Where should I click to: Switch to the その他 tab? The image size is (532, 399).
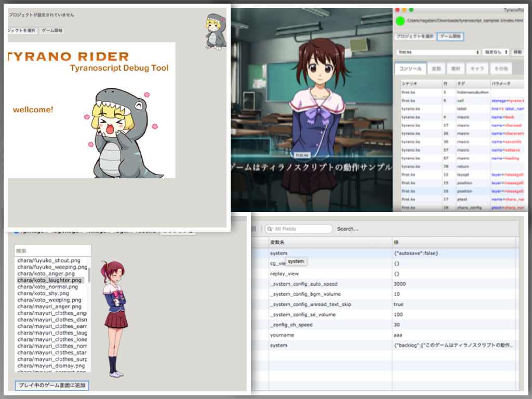(x=501, y=69)
